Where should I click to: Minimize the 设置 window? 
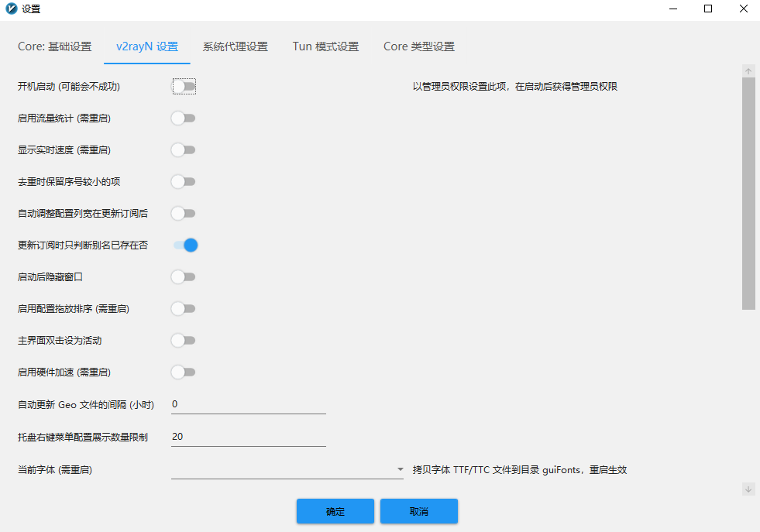click(x=673, y=9)
